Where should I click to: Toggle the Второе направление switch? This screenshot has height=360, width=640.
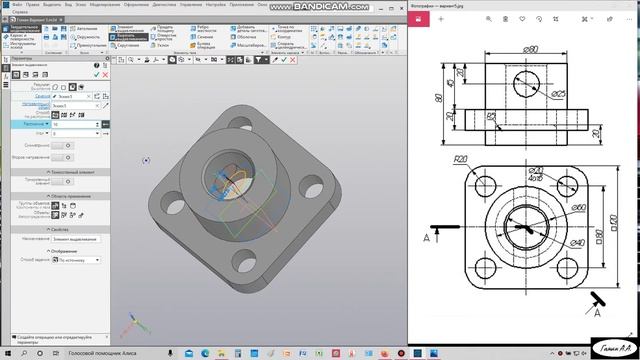click(x=63, y=157)
